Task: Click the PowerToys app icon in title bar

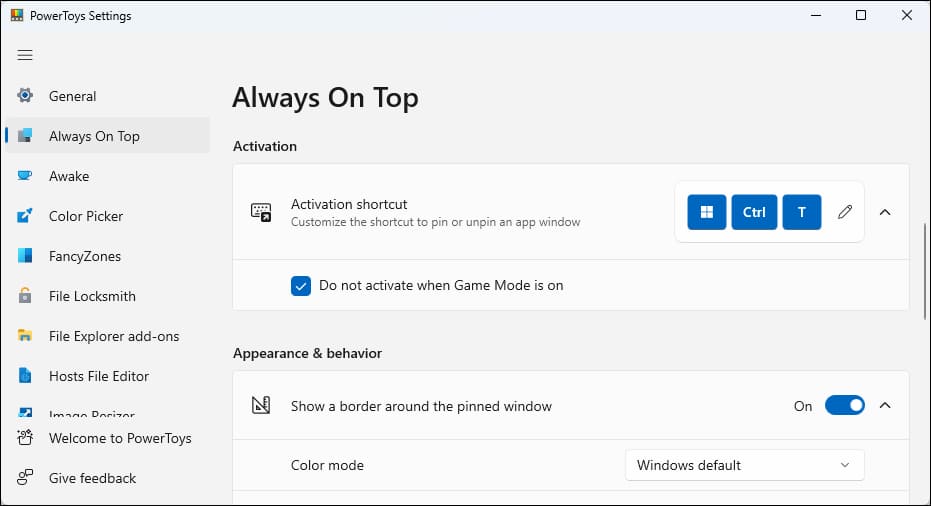Action: tap(17, 15)
